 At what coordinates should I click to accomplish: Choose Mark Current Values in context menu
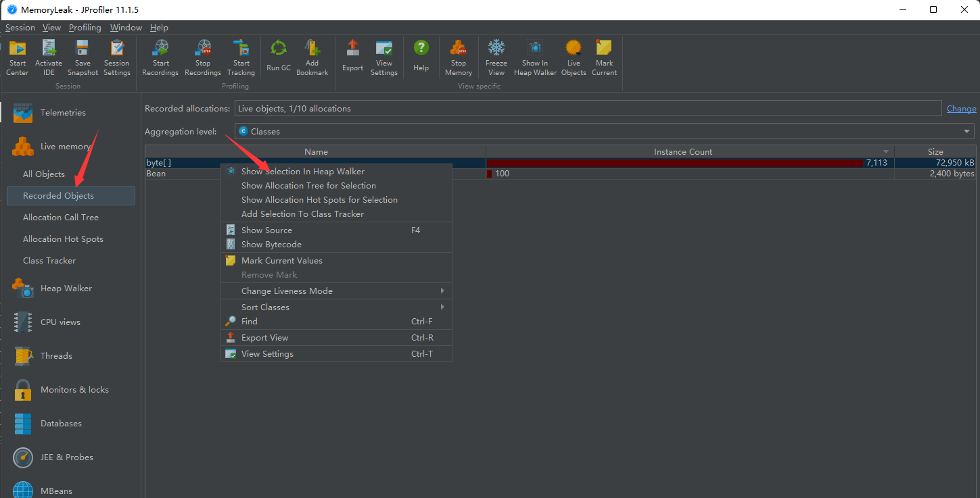pos(336,261)
